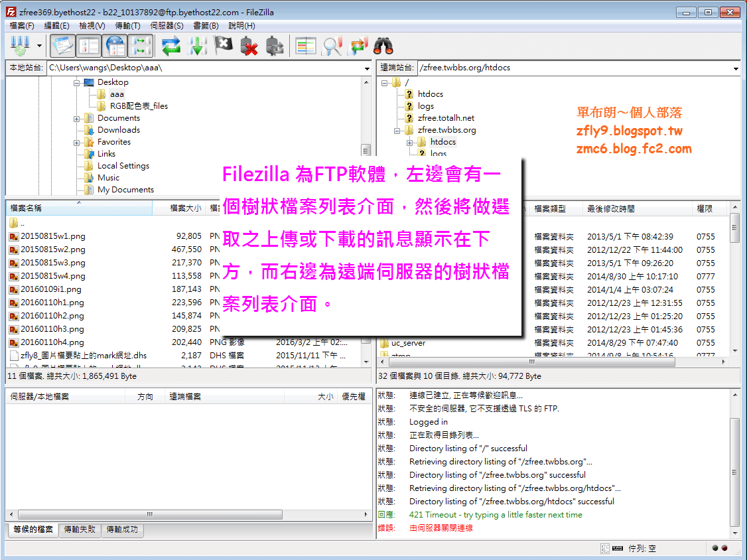The height and width of the screenshot is (560, 747).
Task: Select RGB配色表_files folder
Action: (139, 106)
